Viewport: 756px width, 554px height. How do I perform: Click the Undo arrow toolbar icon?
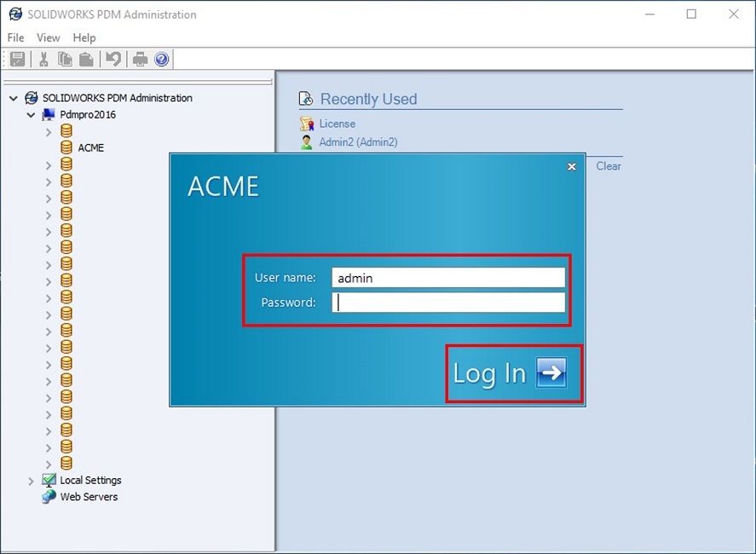(113, 59)
